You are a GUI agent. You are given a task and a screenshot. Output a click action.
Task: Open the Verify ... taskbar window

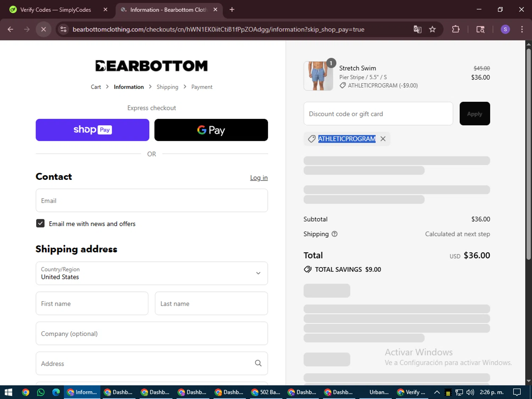tap(412, 392)
